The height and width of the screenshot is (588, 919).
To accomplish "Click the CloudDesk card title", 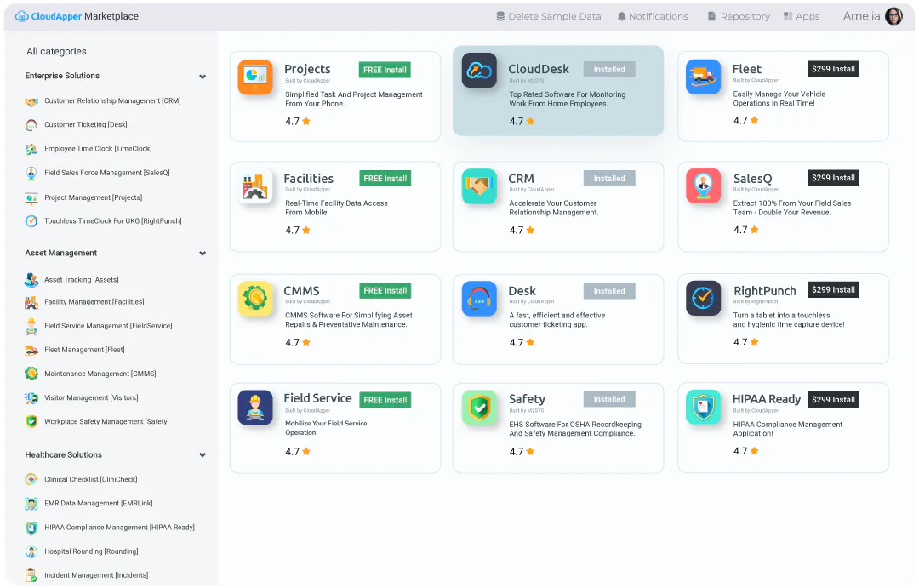I will (538, 69).
